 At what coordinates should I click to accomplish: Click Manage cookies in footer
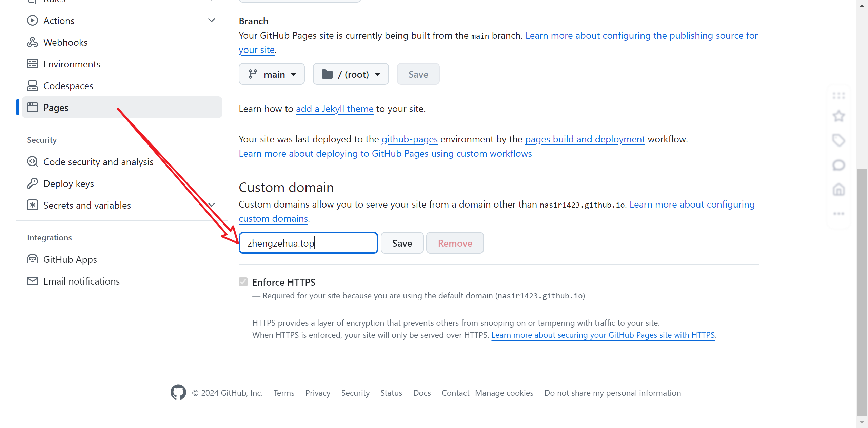pyautogui.click(x=504, y=393)
